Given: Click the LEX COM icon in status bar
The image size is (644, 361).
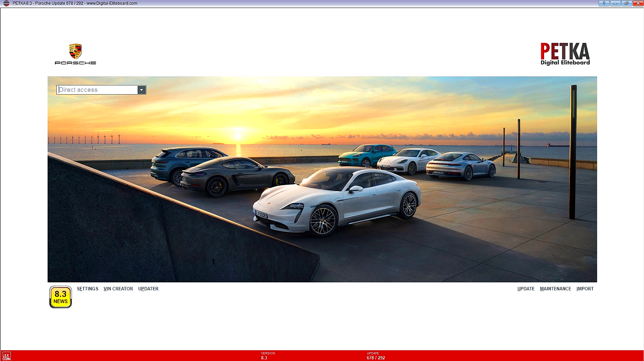Looking at the screenshot, I should [6, 356].
